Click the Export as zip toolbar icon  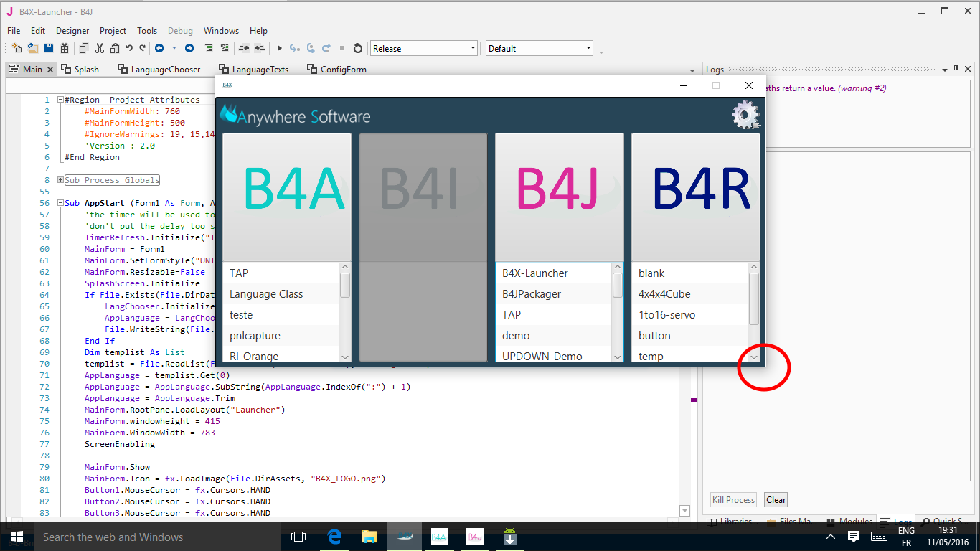[65, 48]
